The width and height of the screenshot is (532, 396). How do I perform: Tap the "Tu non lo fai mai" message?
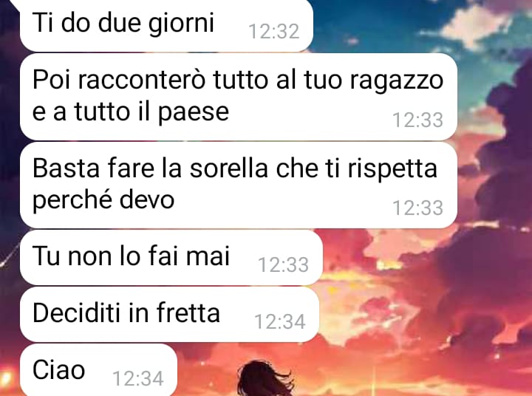[171, 258]
